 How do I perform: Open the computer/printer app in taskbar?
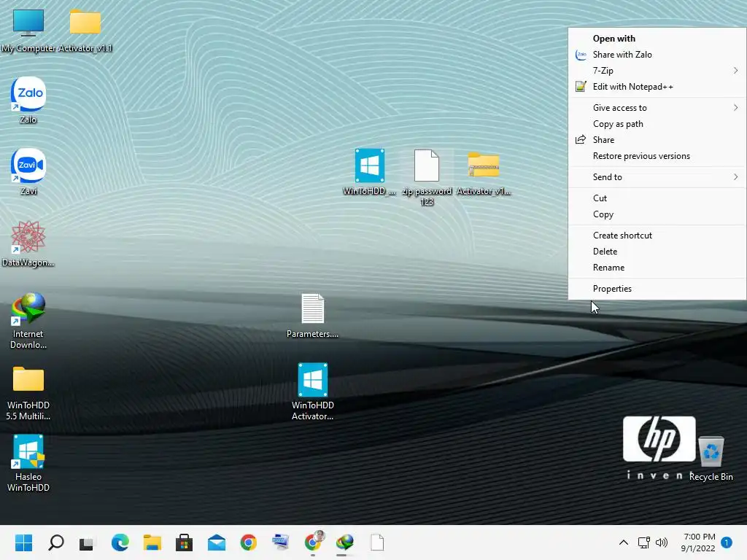pyautogui.click(x=281, y=542)
